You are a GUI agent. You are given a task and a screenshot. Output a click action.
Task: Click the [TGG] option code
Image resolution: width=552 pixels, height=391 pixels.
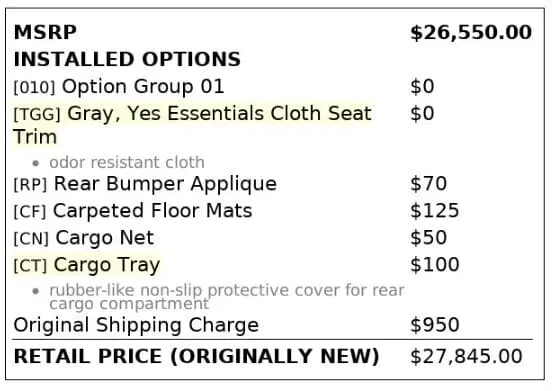[x=37, y=114]
